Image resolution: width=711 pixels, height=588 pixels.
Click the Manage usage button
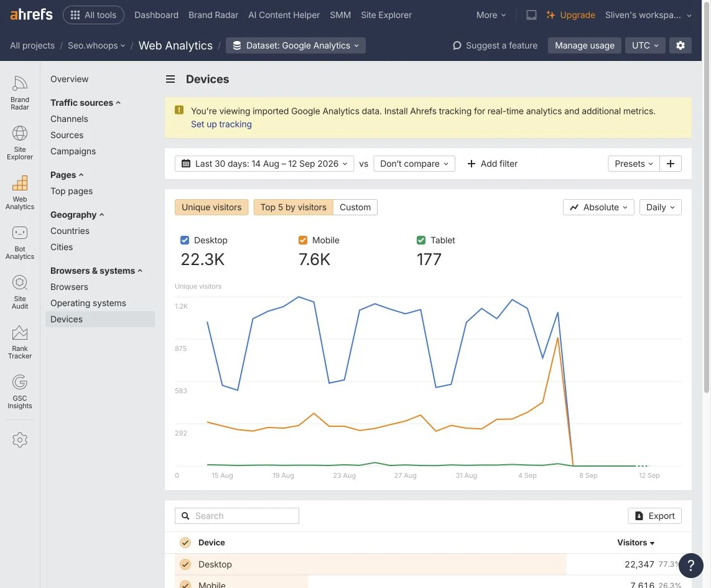coord(585,45)
